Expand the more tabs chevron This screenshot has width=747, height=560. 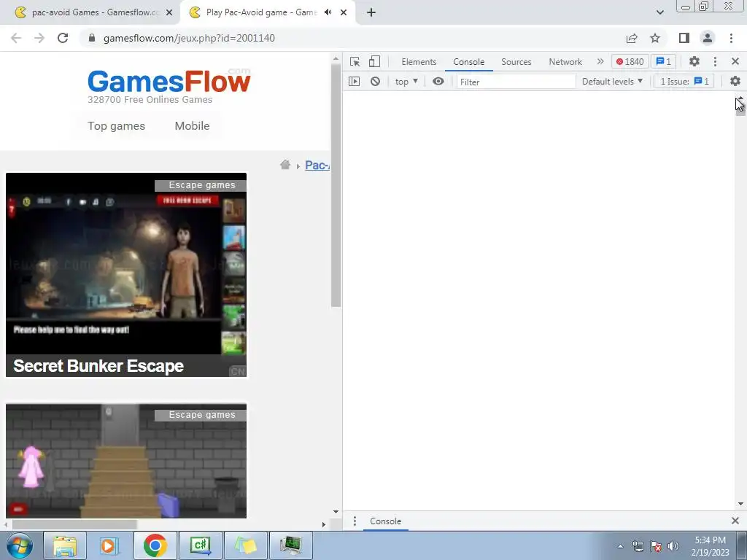[x=600, y=61]
